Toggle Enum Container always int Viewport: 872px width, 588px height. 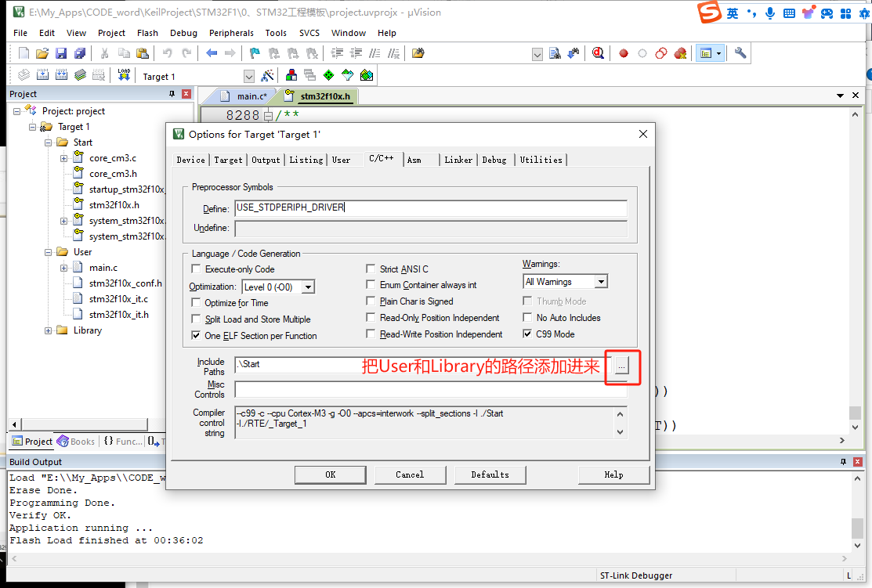click(371, 284)
